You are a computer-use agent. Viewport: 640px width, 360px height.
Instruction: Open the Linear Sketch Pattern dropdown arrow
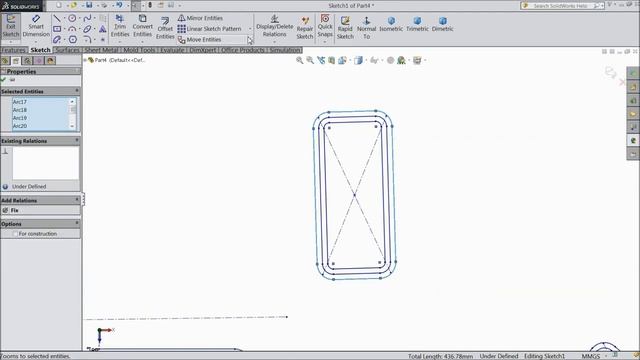coord(250,29)
